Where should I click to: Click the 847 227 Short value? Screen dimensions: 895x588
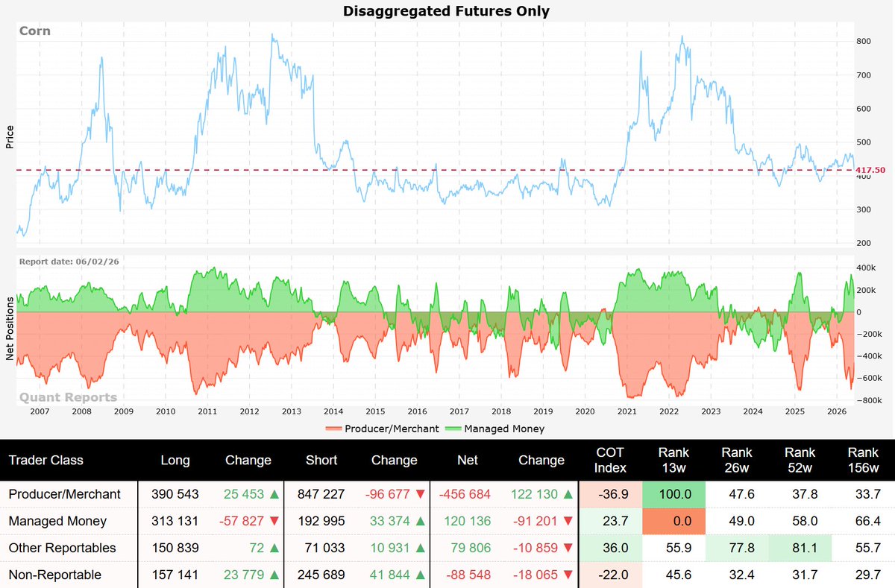click(321, 494)
